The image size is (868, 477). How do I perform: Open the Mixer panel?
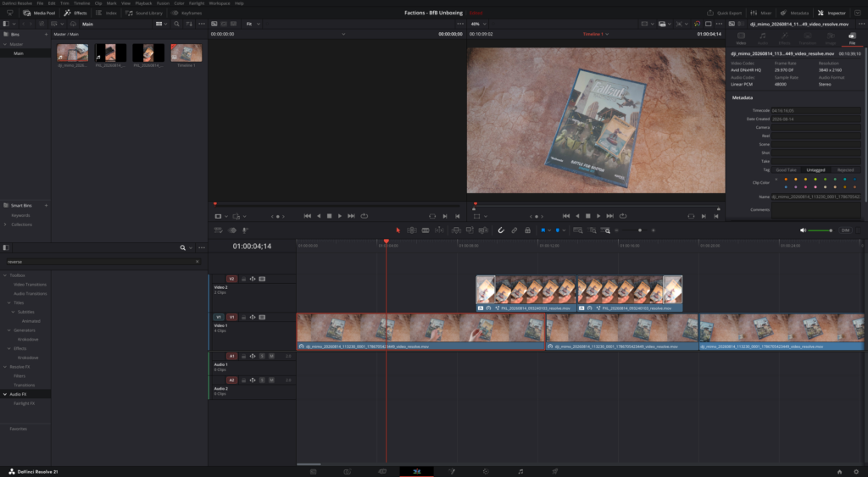761,13
